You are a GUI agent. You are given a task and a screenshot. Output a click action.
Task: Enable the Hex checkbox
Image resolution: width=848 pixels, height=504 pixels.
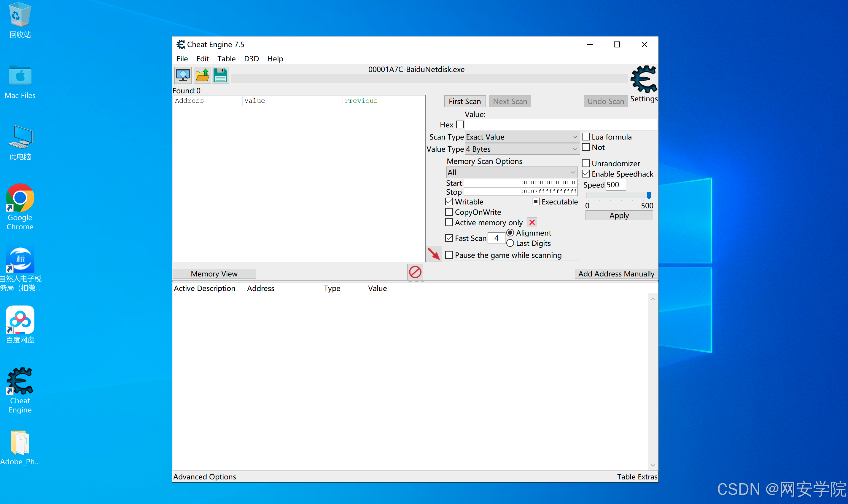coord(460,125)
